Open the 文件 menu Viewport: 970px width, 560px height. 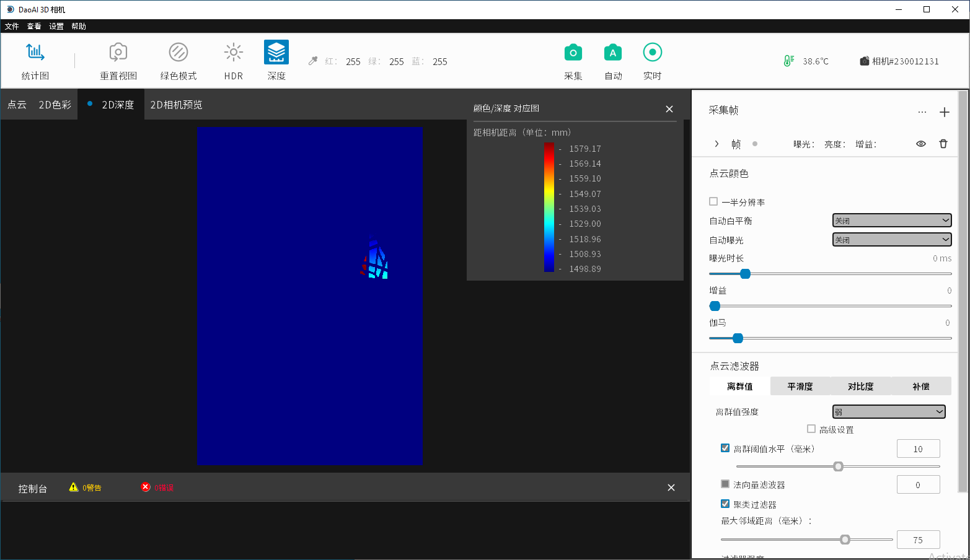[12, 26]
